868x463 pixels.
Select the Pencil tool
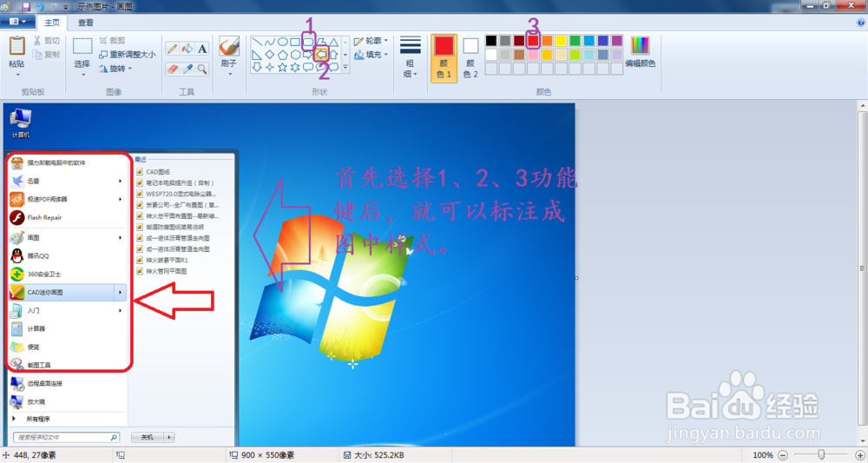coord(172,49)
